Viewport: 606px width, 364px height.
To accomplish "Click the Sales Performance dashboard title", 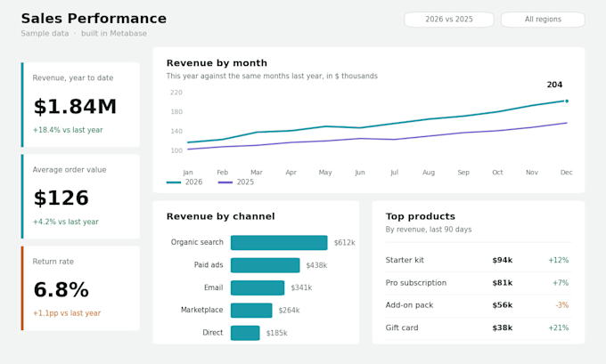I will coord(94,19).
